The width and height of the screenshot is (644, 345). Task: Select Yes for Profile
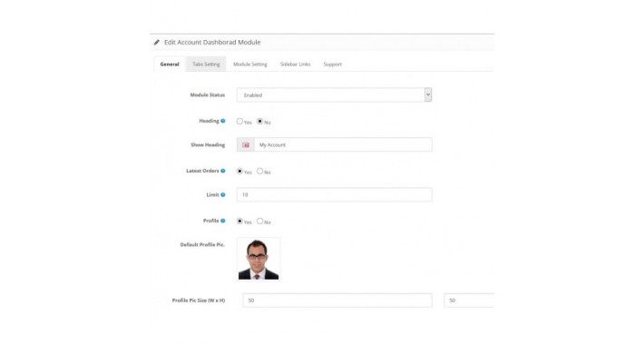click(239, 221)
